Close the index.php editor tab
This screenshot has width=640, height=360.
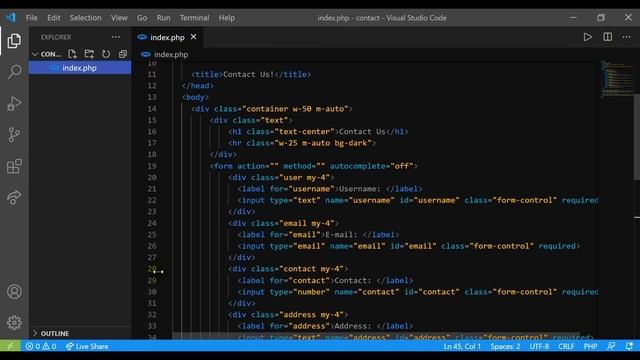[x=193, y=37]
